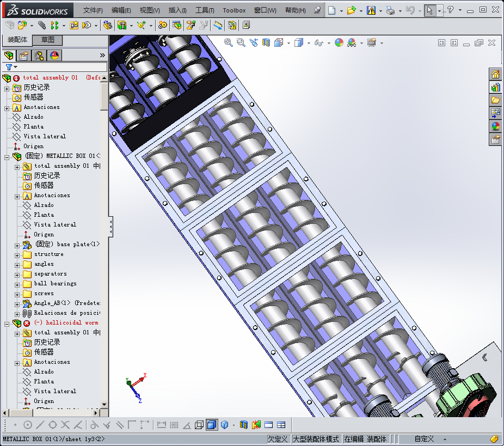Screen dimensions: 504x446
Task: Open the Hide/Show Items glasses dropdown arrow
Action: point(329,43)
